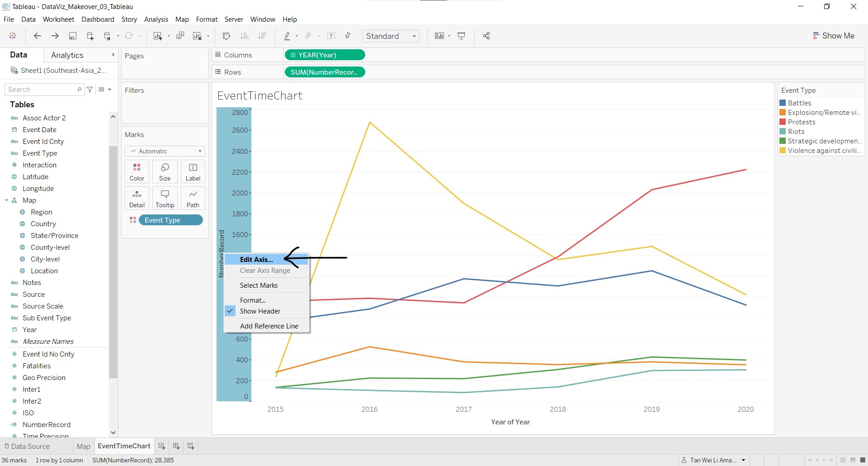868x466 pixels.
Task: Click the Presentation Mode icon
Action: coord(462,36)
